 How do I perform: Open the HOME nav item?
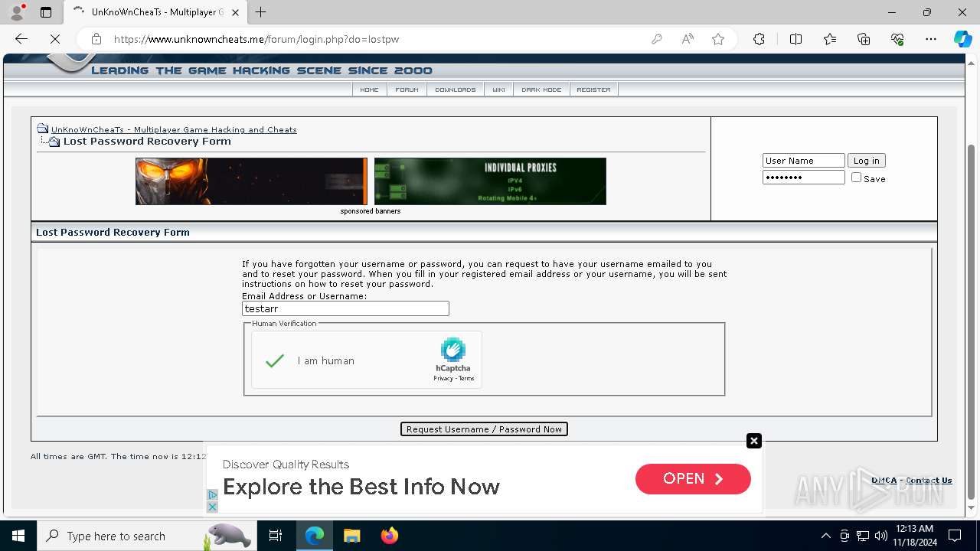(x=369, y=90)
